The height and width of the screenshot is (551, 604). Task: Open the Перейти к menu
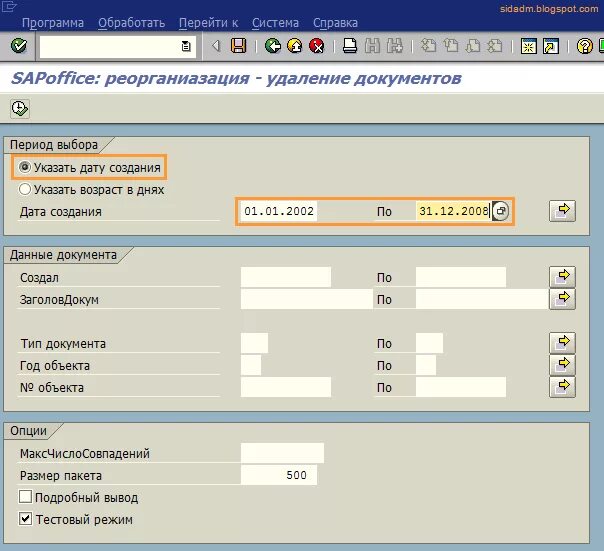point(208,23)
